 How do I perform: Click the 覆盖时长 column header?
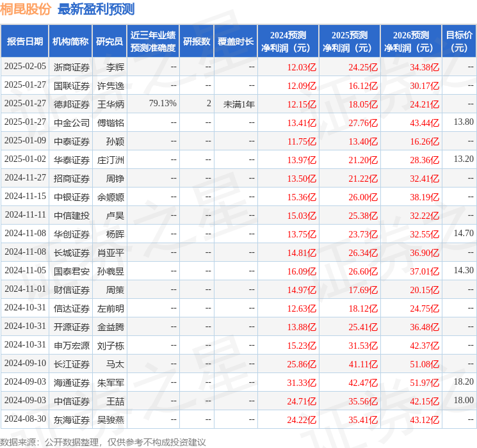[236, 42]
